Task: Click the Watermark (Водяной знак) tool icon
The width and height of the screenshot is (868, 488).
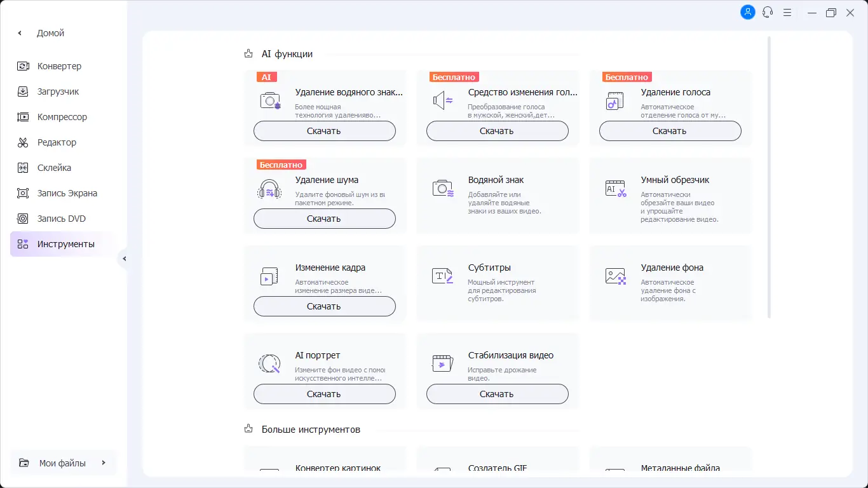Action: 442,188
